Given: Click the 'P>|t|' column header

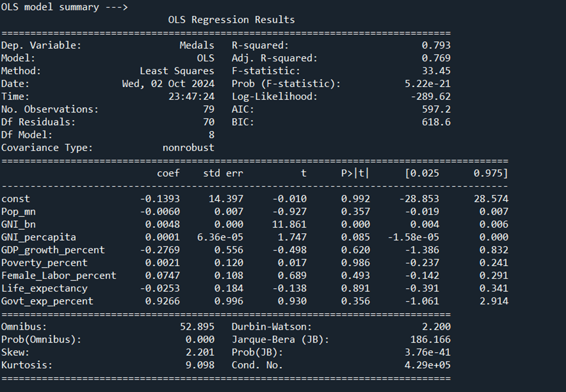Looking at the screenshot, I should [355, 173].
